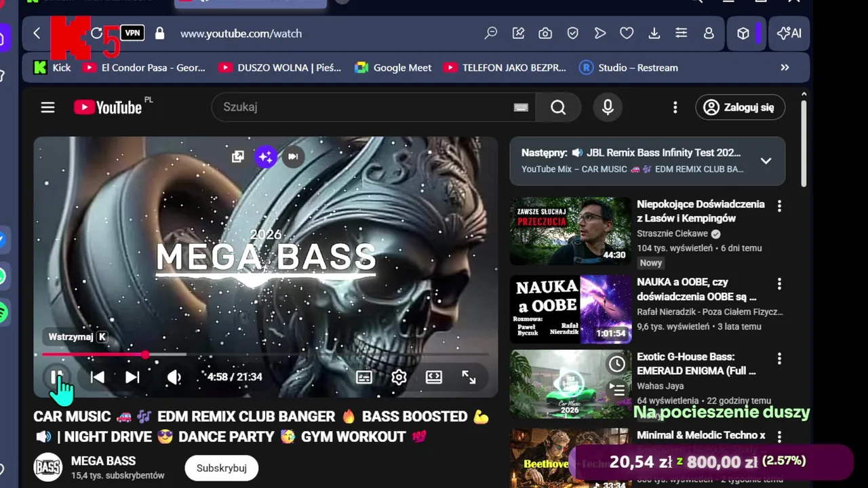
Task: Open the Studio – Restream bookmark
Action: pos(629,68)
